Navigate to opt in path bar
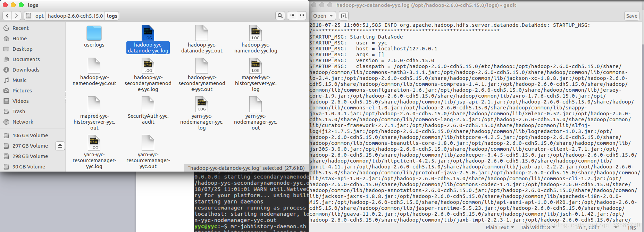This screenshot has height=232, width=644. (x=40, y=16)
